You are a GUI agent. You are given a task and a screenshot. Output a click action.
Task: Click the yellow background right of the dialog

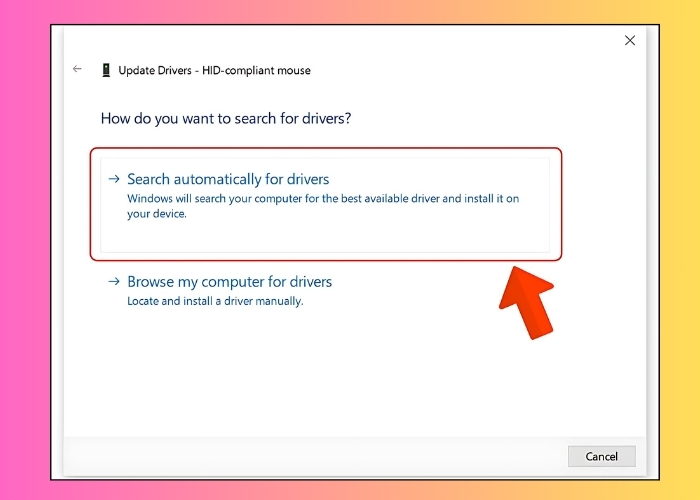675,250
